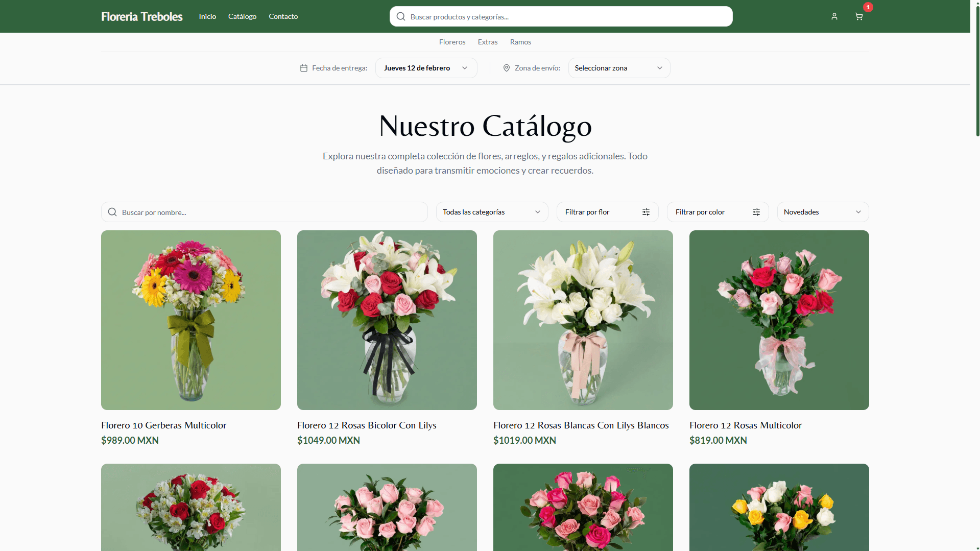The height and width of the screenshot is (551, 980).
Task: Click the sliders icon in Filtrar por color
Action: pos(756,212)
